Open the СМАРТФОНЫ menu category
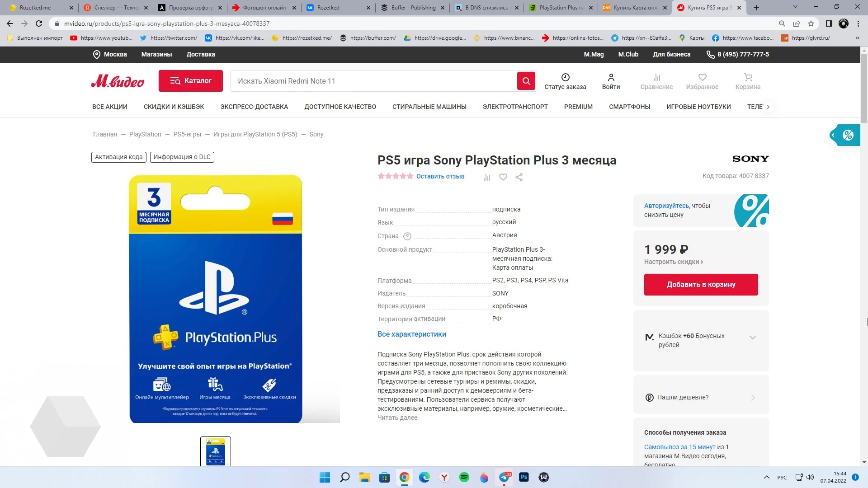The image size is (868, 488). tap(629, 107)
